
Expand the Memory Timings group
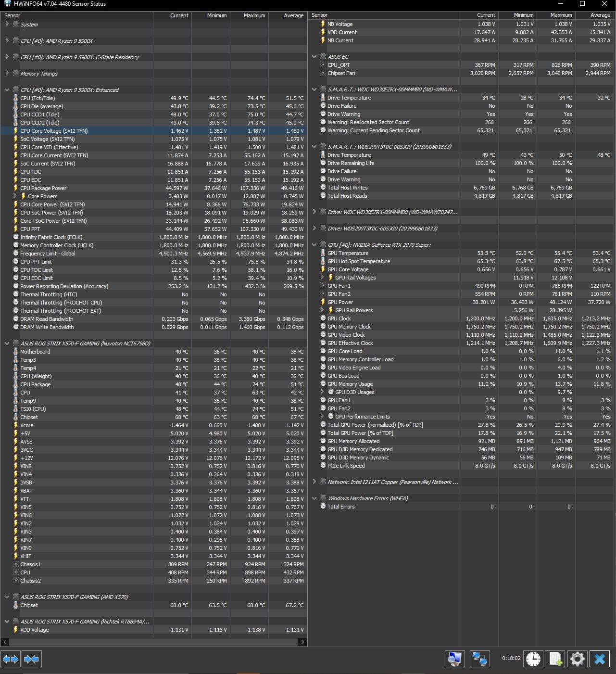click(x=7, y=73)
